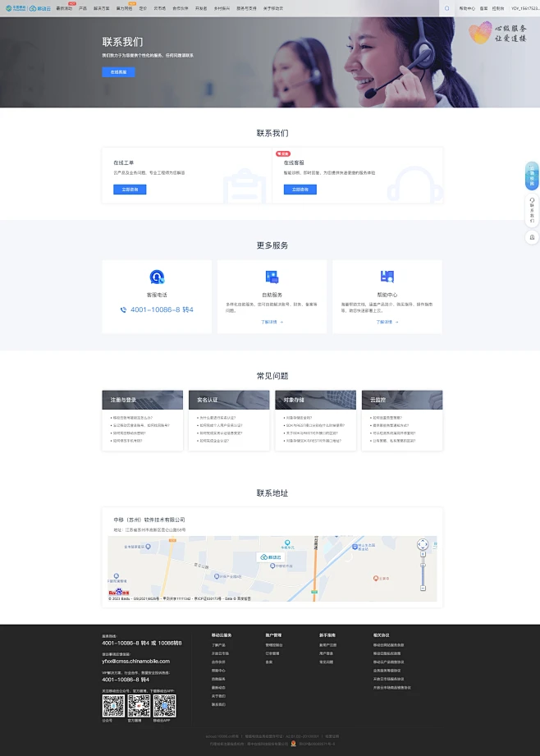
Task: Click 了解详情 link under 帮助中心
Action: (387, 322)
